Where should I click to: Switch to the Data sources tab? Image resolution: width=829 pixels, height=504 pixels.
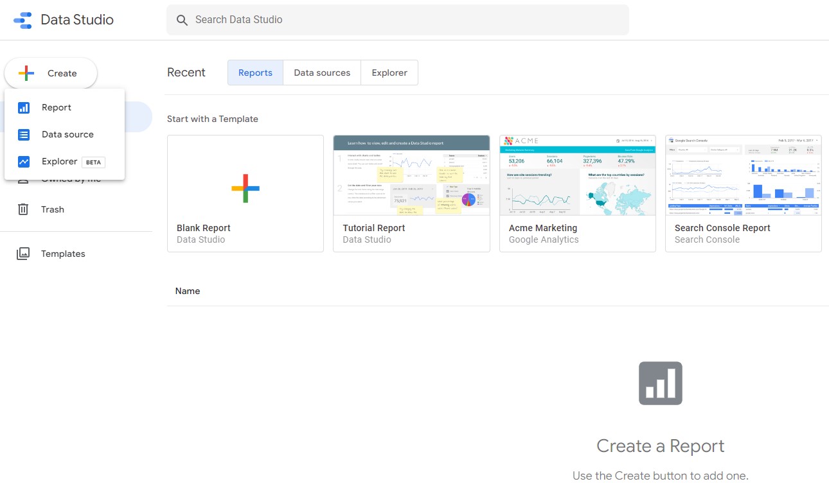click(x=322, y=73)
